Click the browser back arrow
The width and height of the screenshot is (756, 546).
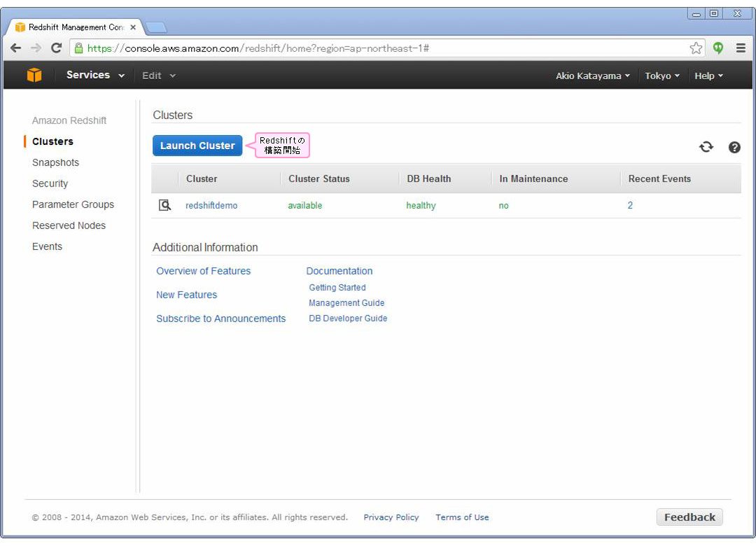coord(16,48)
